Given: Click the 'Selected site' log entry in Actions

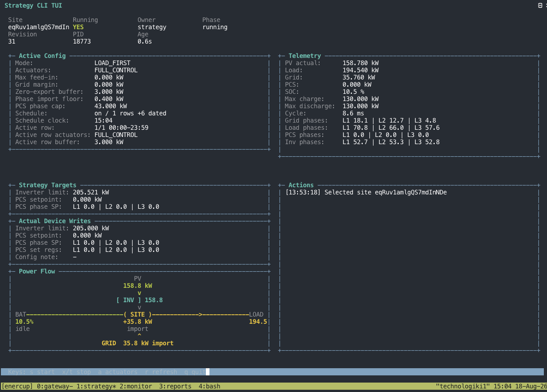Looking at the screenshot, I should pos(366,192).
